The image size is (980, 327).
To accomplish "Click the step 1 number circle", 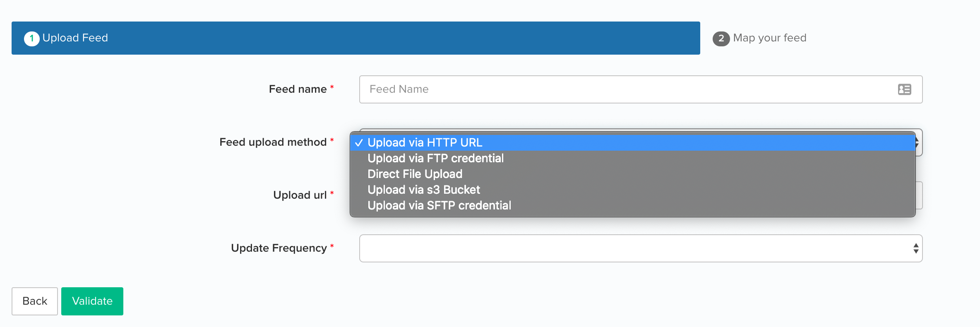I will 31,38.
